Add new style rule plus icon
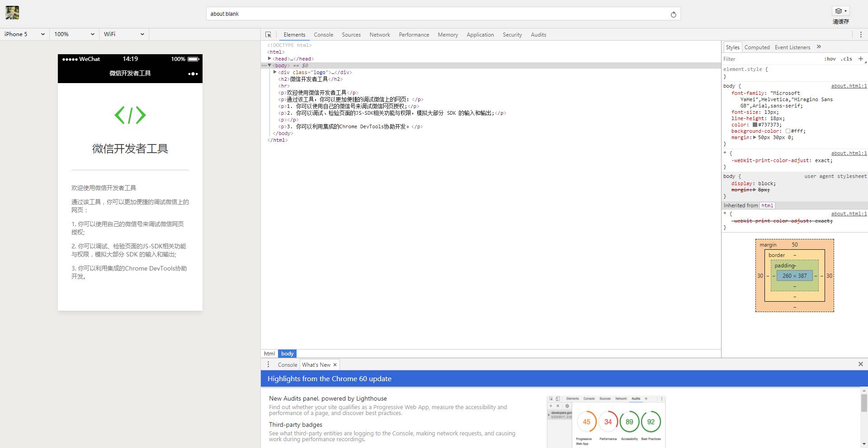Screen dimensions: 868x448 pos(861,59)
